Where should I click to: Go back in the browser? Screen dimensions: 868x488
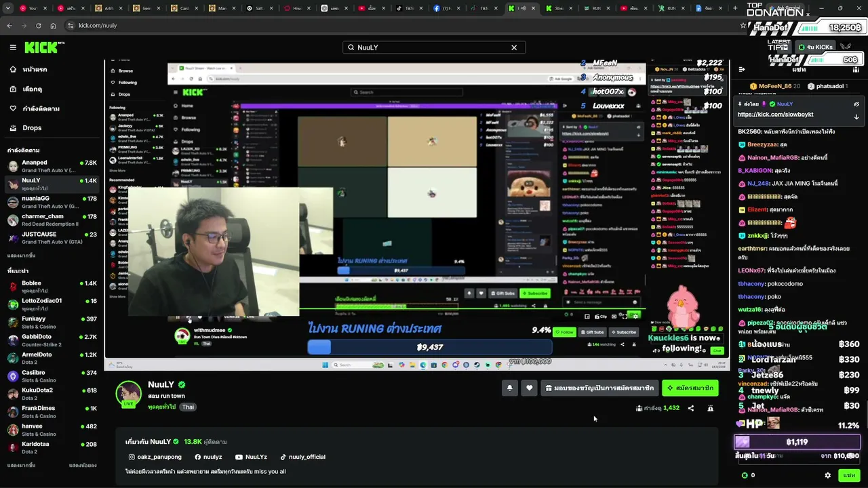tap(9, 25)
